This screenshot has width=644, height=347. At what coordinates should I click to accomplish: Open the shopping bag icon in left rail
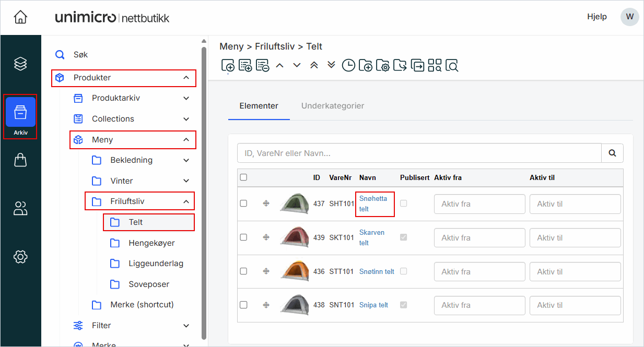tap(20, 160)
